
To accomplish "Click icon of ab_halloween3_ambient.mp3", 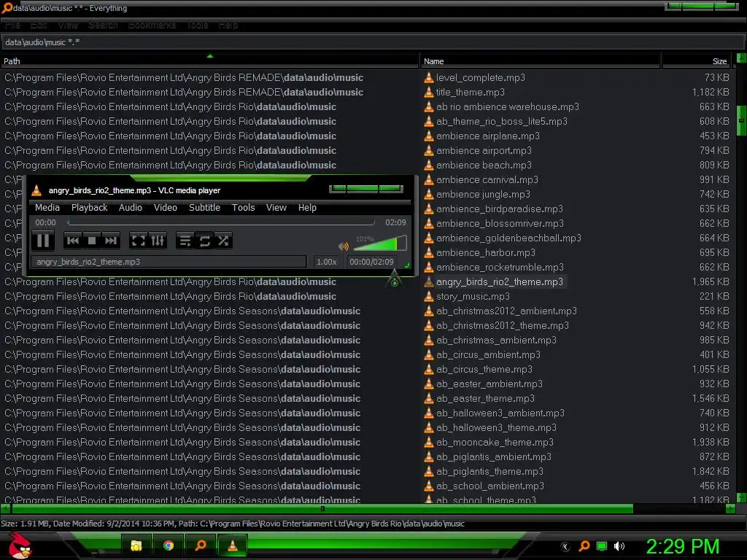I will pyautogui.click(x=429, y=413).
